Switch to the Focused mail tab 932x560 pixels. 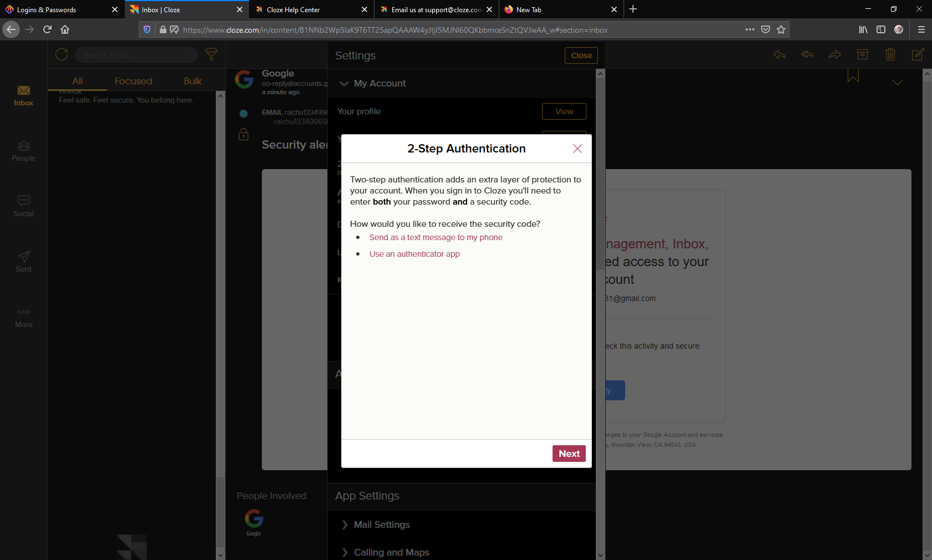click(133, 81)
